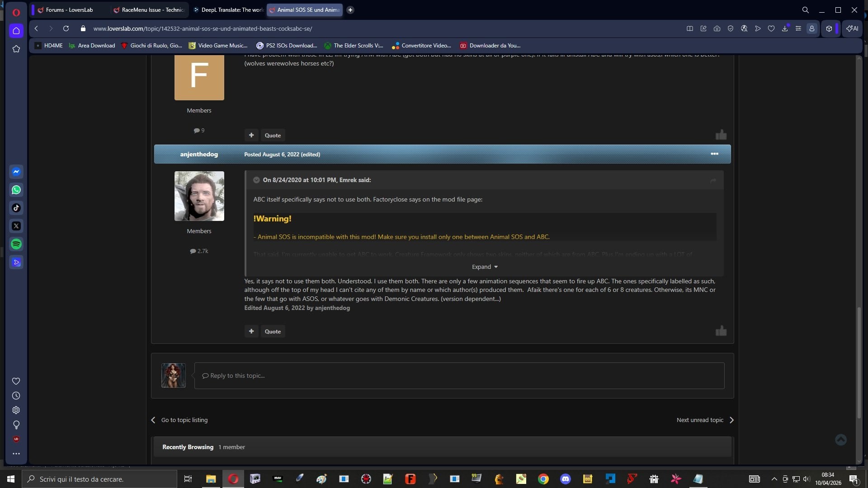Toggle MultiQuote plus on the F member's post
Viewport: 868px width, 488px height.
pyautogui.click(x=251, y=135)
